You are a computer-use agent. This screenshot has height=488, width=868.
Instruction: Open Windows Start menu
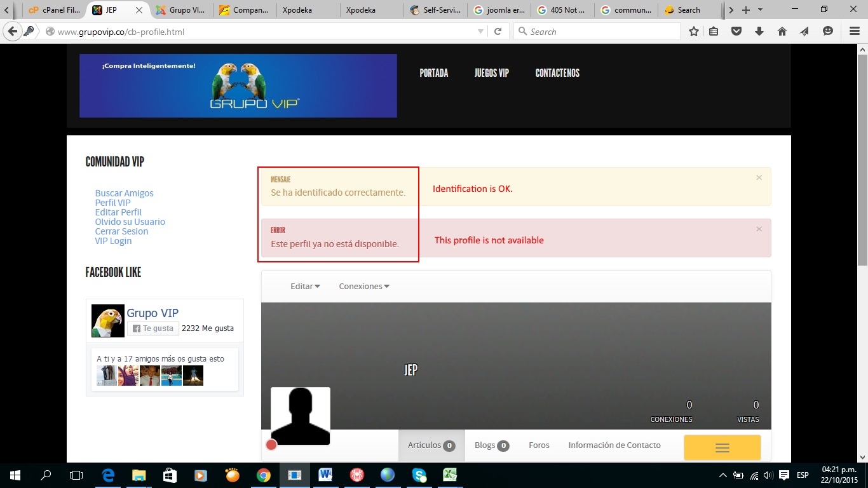pos(15,475)
